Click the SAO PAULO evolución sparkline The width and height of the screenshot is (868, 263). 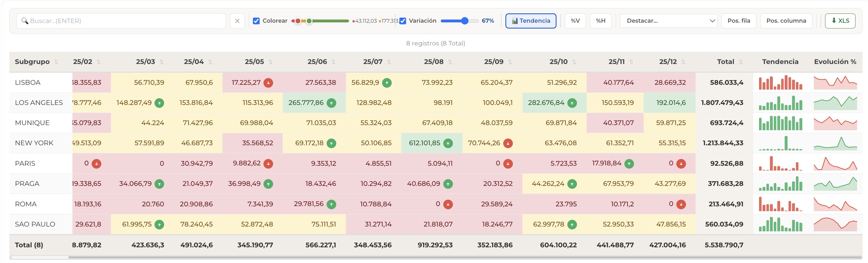click(835, 224)
